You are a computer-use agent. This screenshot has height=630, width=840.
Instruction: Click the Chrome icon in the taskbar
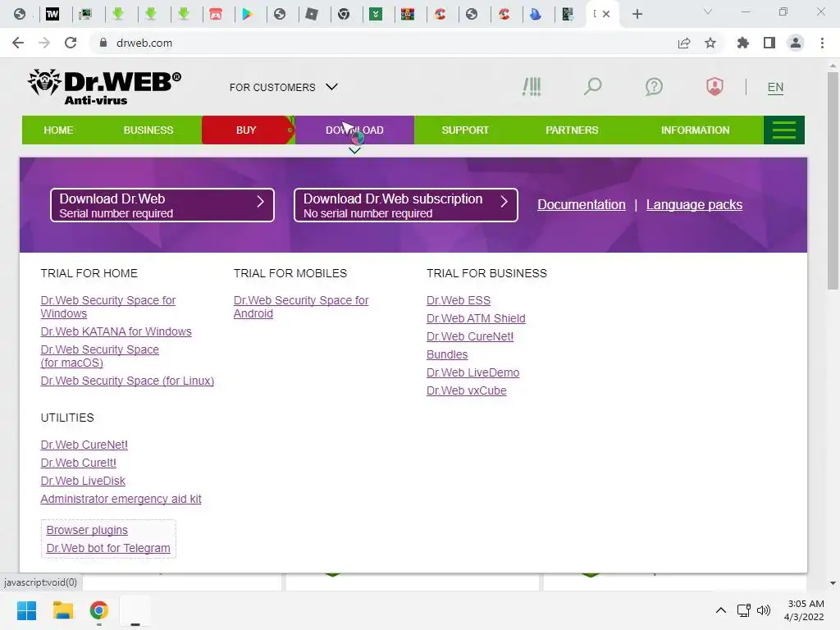(x=98, y=610)
